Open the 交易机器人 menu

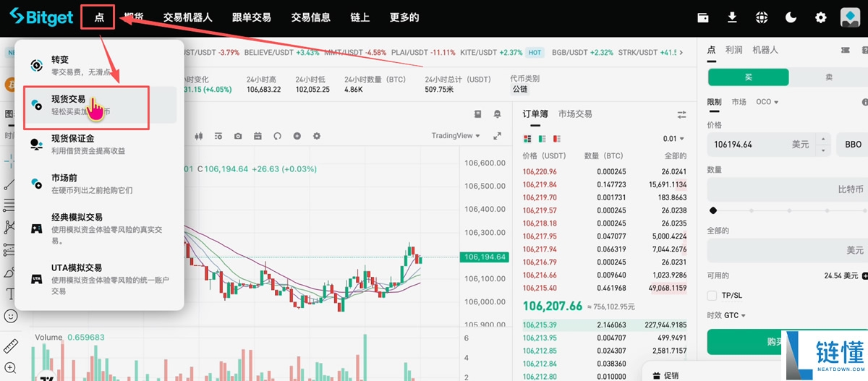[188, 17]
